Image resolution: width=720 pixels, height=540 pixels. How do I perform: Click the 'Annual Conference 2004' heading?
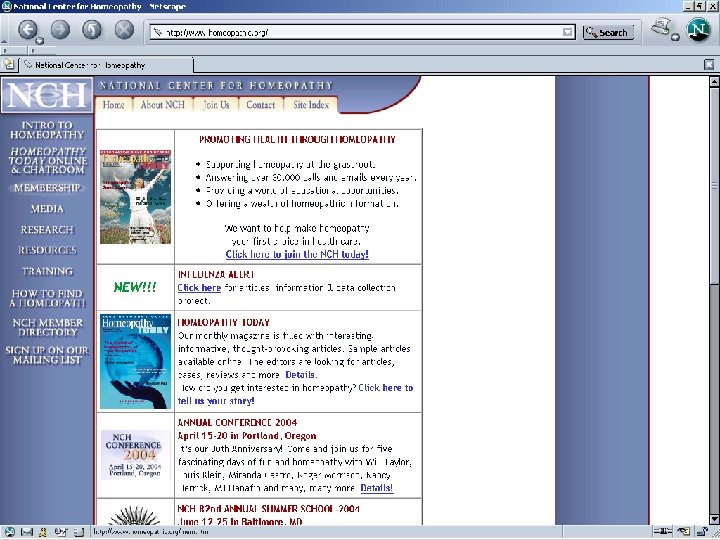click(237, 422)
